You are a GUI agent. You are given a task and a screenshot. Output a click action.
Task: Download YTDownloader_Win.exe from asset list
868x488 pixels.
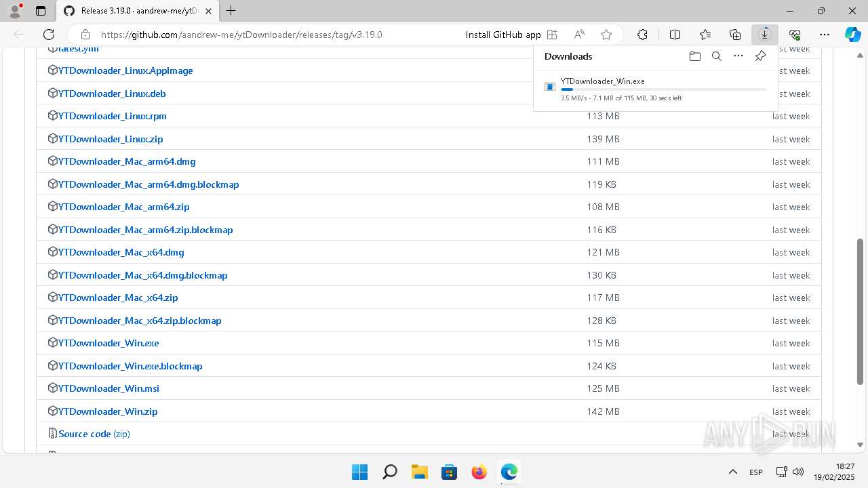pos(108,343)
